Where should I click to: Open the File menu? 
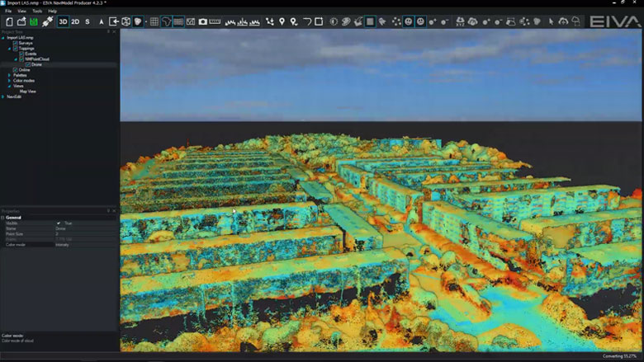(x=8, y=11)
